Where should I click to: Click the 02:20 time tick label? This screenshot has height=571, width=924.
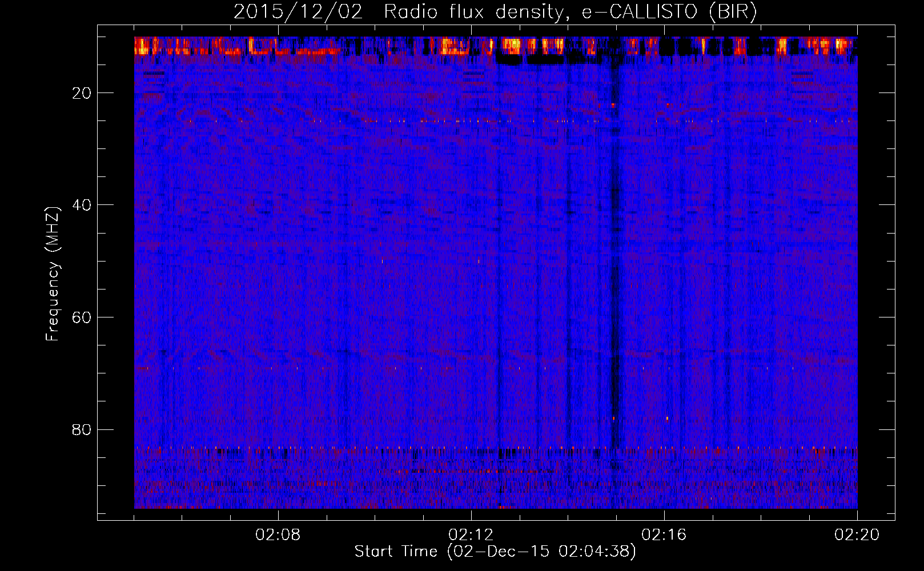tap(857, 535)
